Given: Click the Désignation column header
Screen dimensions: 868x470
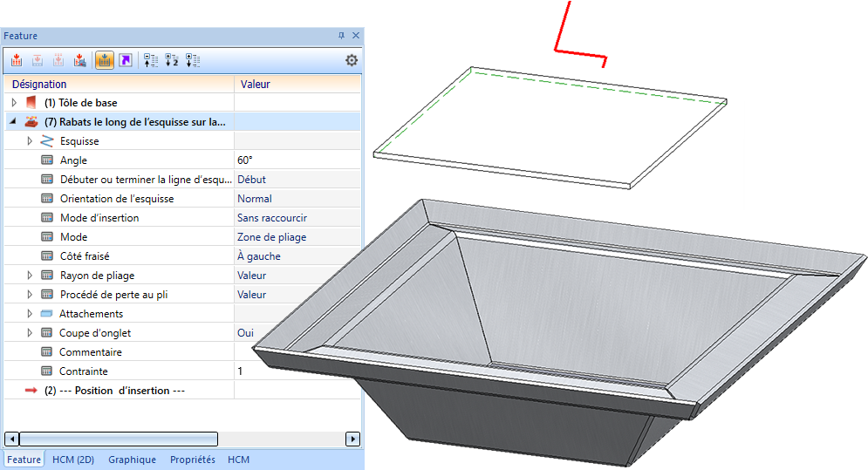Looking at the screenshot, I should 119,84.
